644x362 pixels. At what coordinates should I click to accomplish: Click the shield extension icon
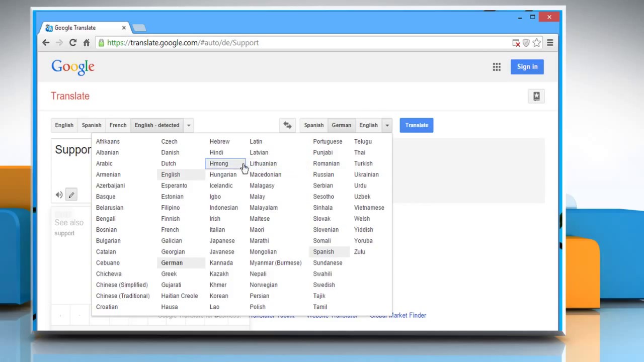[x=526, y=43]
